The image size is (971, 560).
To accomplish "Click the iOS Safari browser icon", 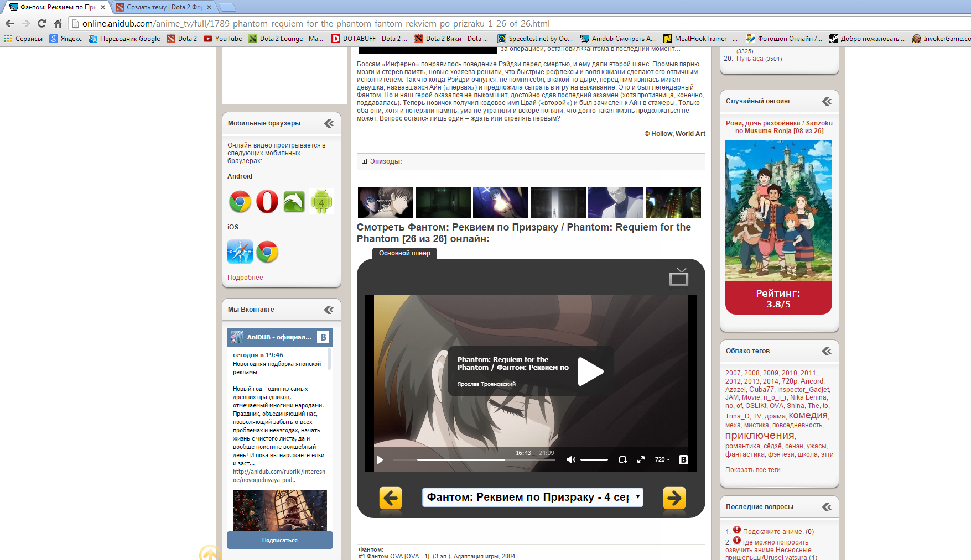I will (240, 252).
